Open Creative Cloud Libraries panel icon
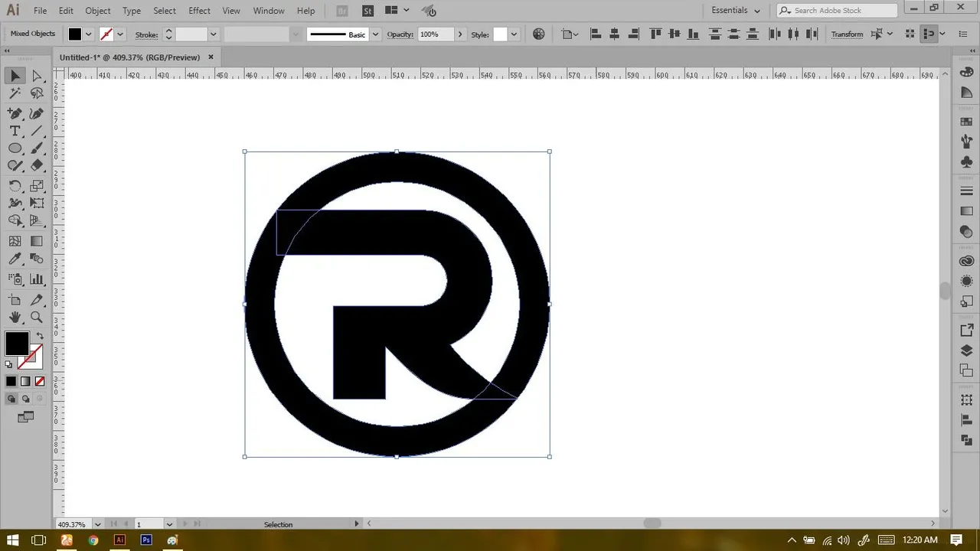Screen dimensions: 980x551 [966, 261]
